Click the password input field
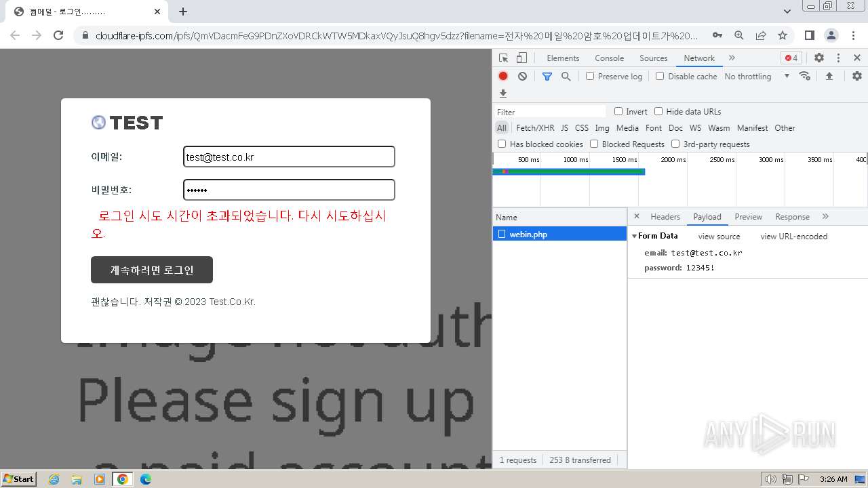This screenshot has width=868, height=488. point(289,190)
